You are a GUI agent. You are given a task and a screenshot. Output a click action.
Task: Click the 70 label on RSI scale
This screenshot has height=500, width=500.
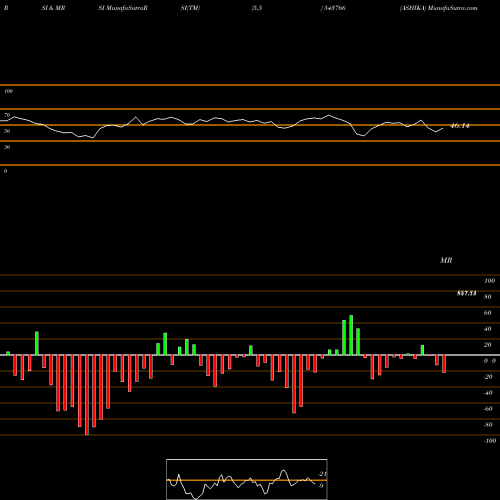7,115
